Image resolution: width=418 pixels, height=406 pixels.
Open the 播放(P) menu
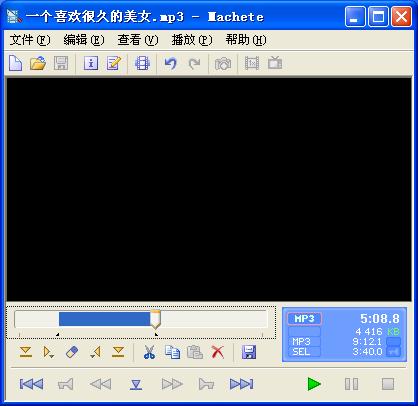pos(192,40)
